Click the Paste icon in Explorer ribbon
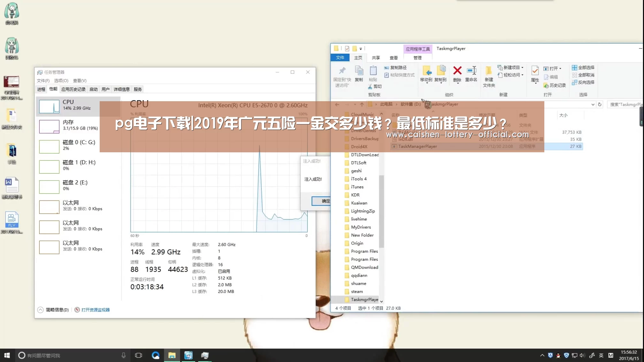Screen dimensions: 644x362 coord(373,71)
